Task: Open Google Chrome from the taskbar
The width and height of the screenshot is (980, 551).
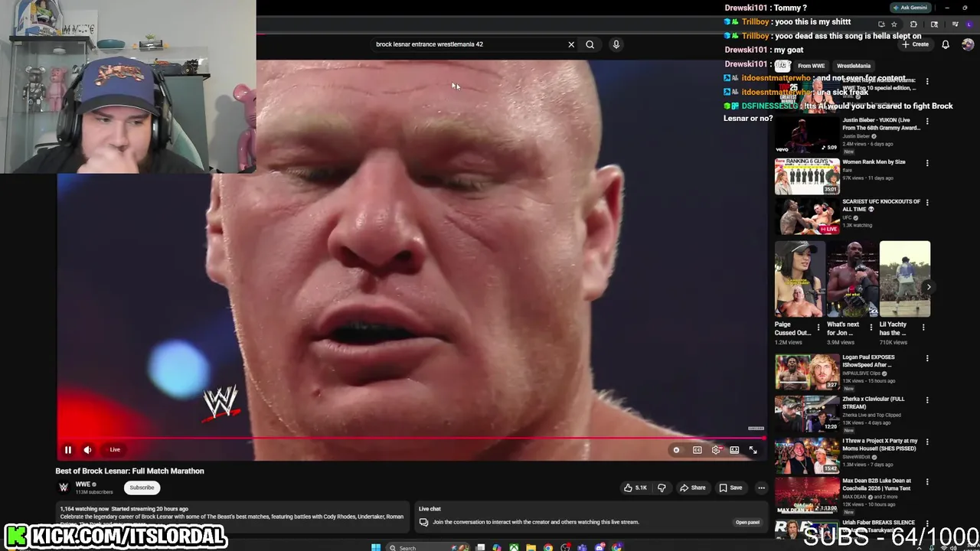Action: tap(548, 547)
